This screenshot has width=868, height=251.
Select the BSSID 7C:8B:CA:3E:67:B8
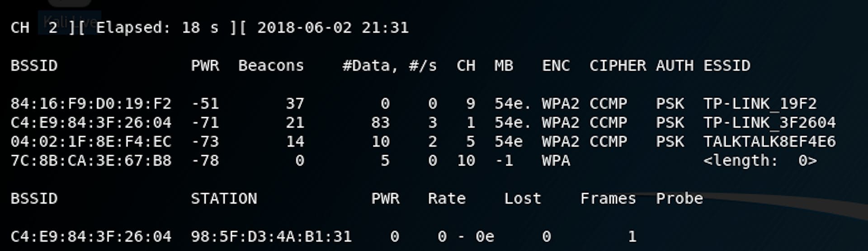(x=91, y=161)
